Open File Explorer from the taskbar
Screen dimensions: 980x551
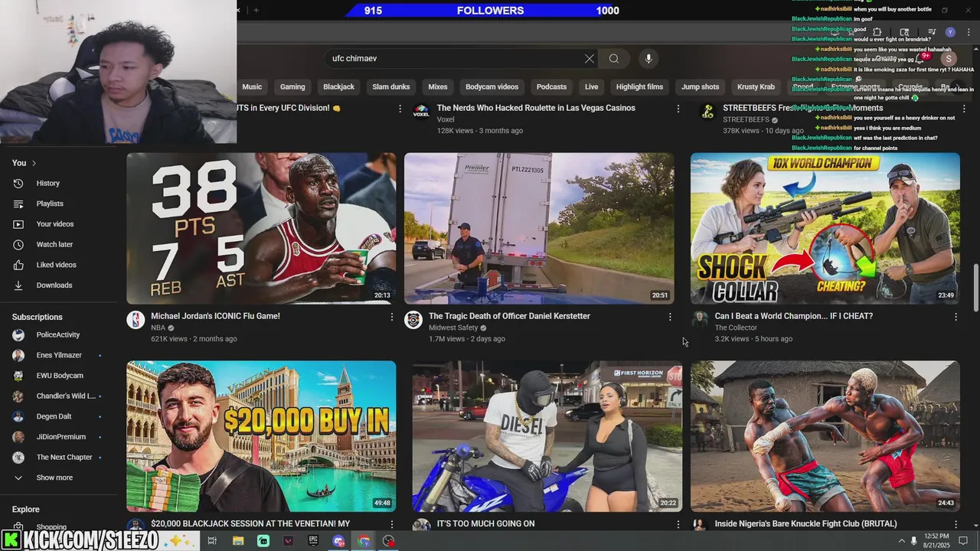click(x=238, y=541)
